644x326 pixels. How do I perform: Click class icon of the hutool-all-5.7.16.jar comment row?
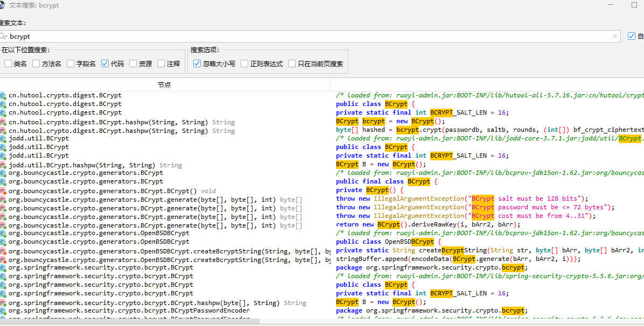[x=3, y=95]
